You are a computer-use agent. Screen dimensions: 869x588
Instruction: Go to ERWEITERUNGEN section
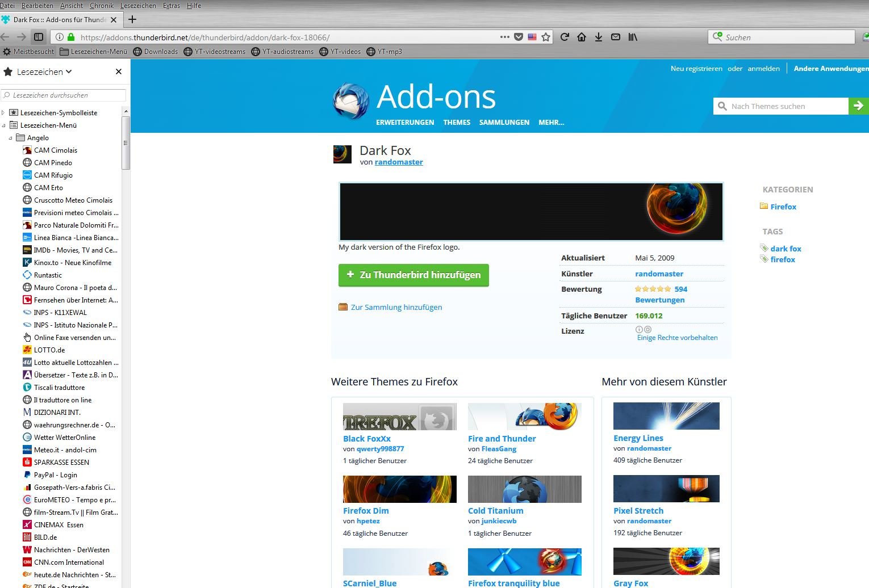click(x=405, y=122)
